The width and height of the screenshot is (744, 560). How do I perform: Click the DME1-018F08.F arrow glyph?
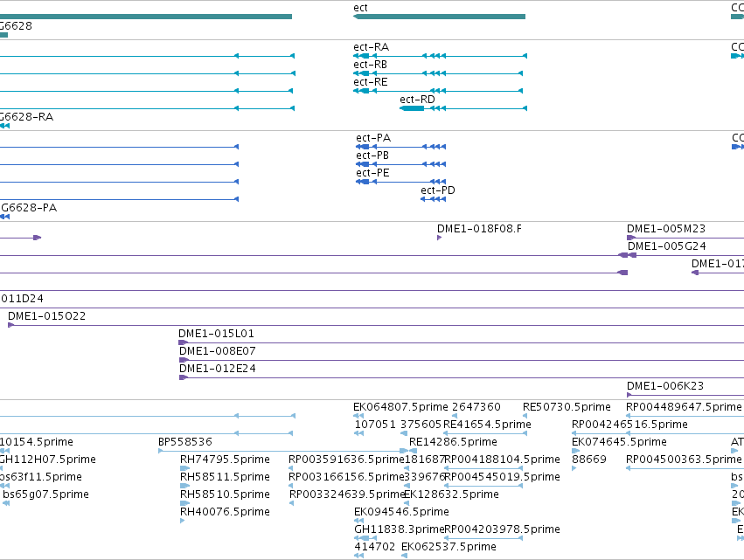point(440,238)
